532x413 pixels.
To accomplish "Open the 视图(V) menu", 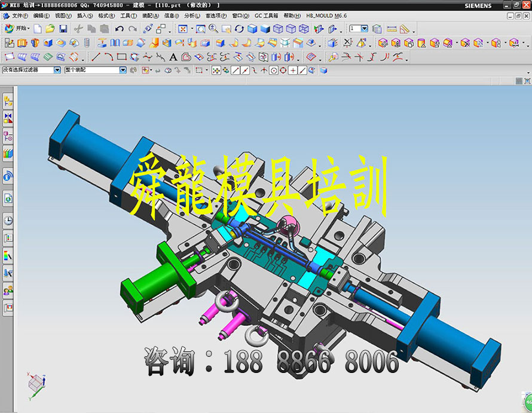I will (63, 16).
